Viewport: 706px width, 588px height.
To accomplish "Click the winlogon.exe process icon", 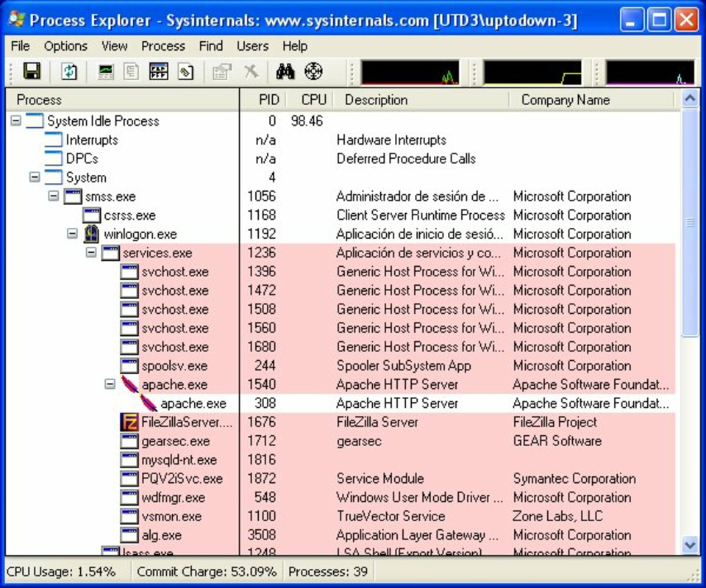I will coord(91,234).
